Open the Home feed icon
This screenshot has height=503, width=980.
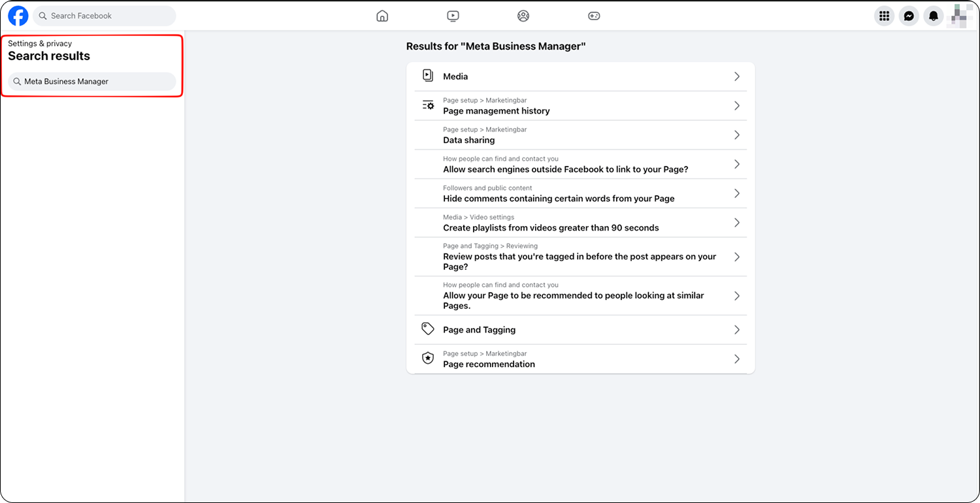point(382,16)
